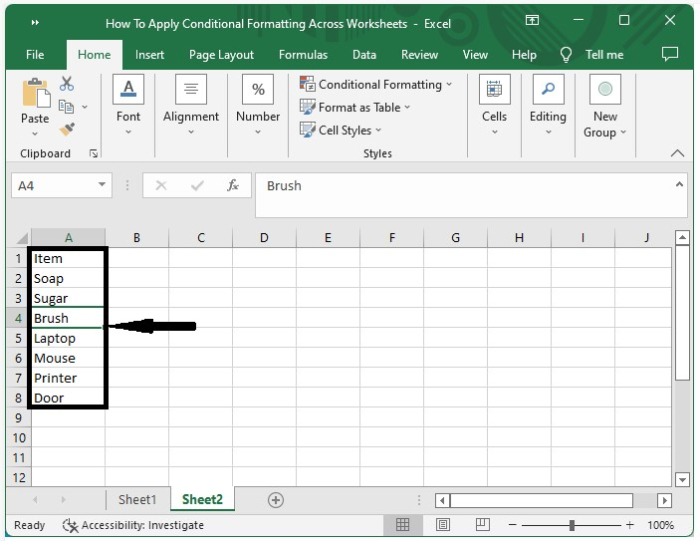Add a new sheet with plus icon
The image size is (700, 541).
[x=276, y=500]
